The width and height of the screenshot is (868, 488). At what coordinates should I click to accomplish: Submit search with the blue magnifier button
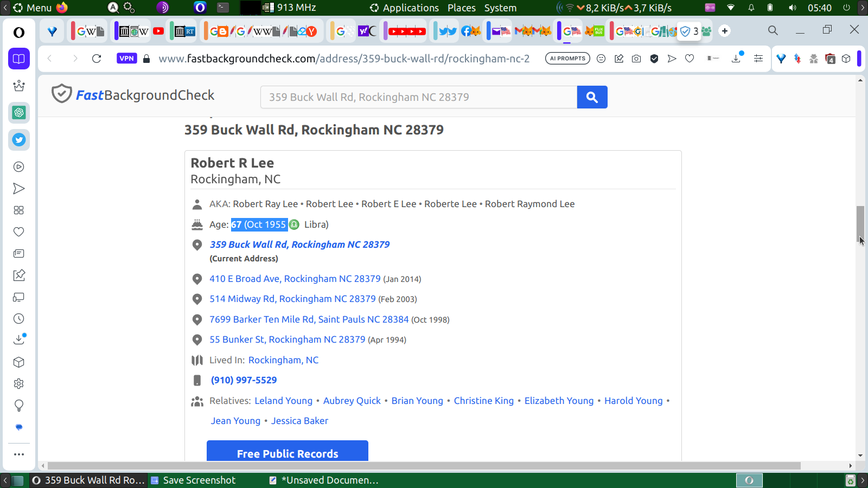592,97
